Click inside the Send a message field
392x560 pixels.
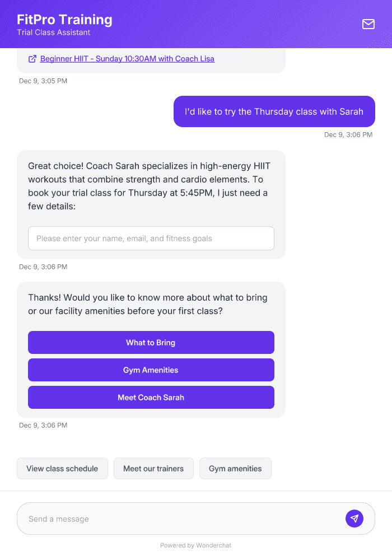click(x=168, y=518)
